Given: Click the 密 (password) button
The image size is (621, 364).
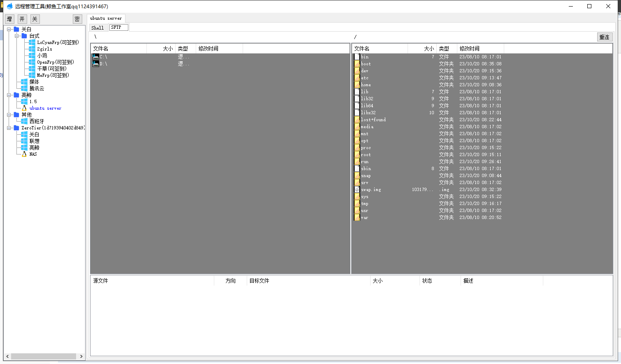Looking at the screenshot, I should pos(77,19).
